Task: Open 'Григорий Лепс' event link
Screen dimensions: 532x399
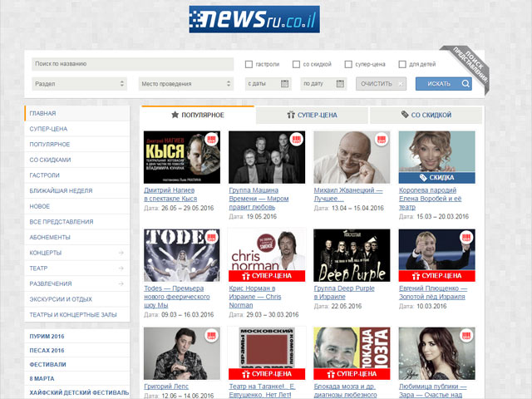Action: 166,387
